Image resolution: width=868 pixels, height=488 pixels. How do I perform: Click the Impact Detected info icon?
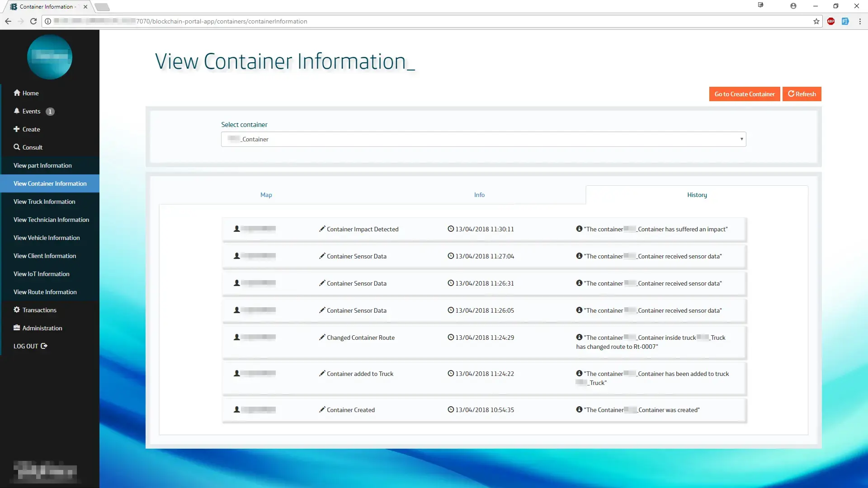tap(579, 229)
